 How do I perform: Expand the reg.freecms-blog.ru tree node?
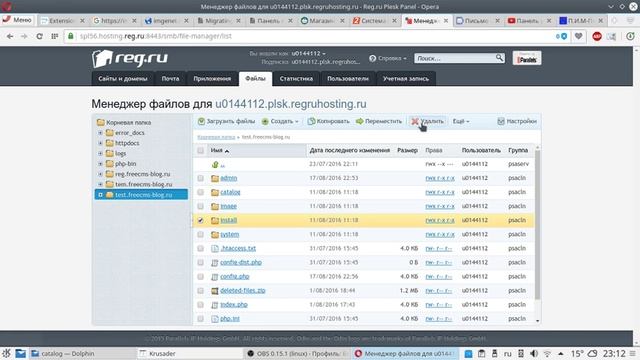100,174
